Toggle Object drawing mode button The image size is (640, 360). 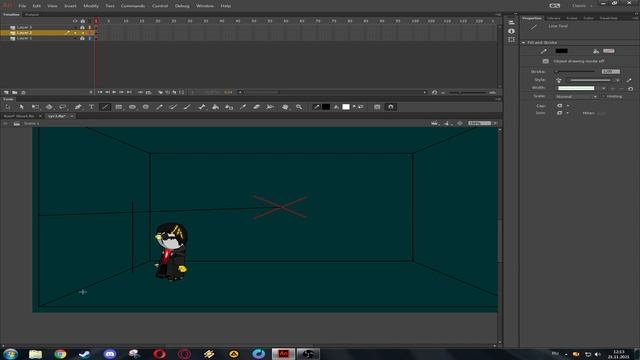click(x=546, y=61)
